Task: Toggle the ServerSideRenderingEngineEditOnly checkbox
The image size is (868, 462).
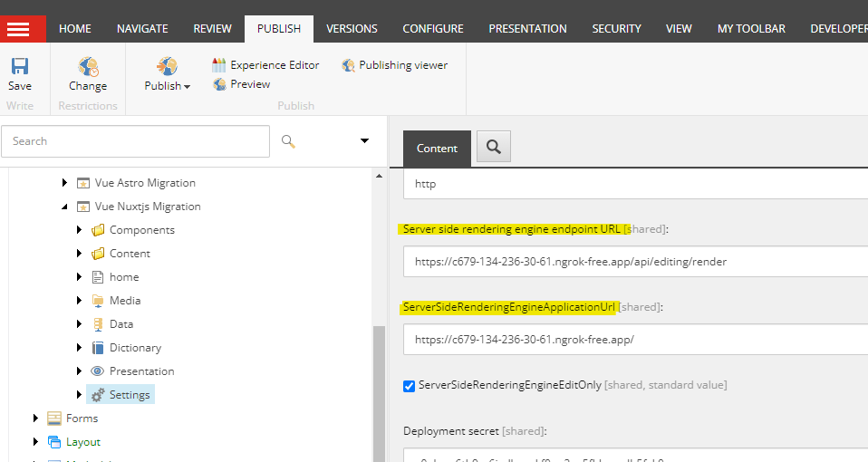Action: pos(410,386)
